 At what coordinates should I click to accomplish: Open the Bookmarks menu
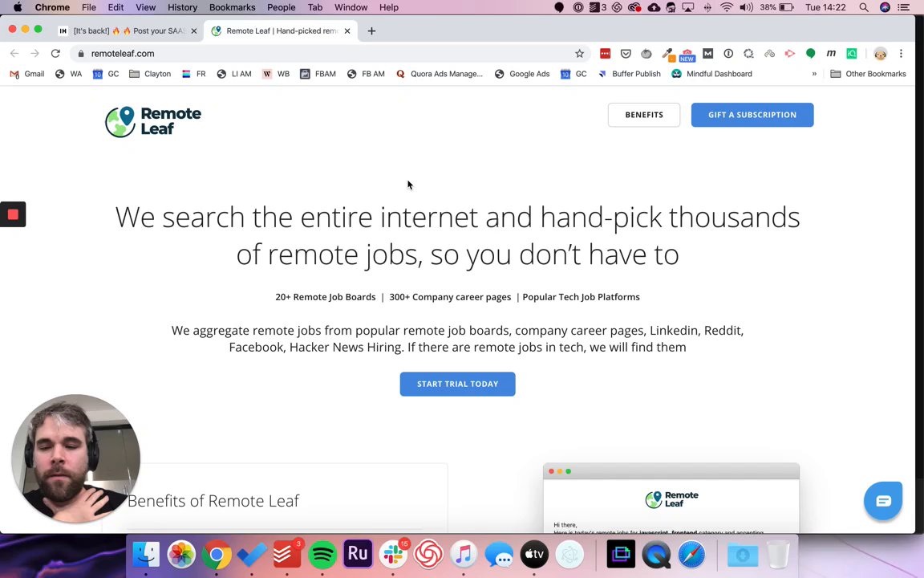pos(232,8)
